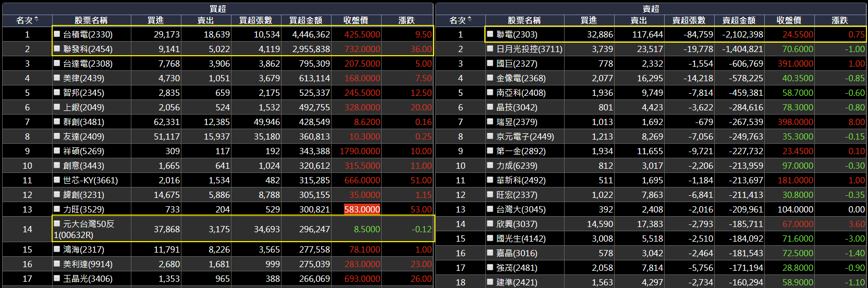868x288 pixels.
Task: Check the box beside 日月光投控(3711)
Action: pyautogui.click(x=490, y=48)
